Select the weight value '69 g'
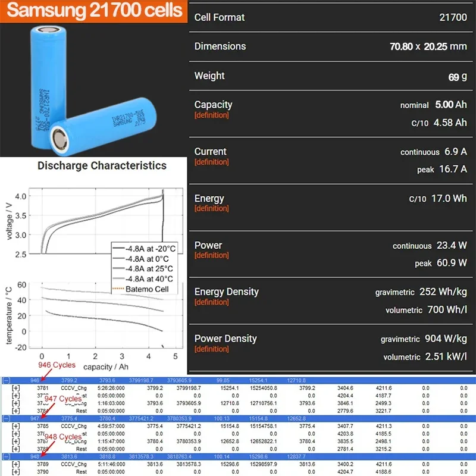The image size is (476, 476). pyautogui.click(x=458, y=77)
